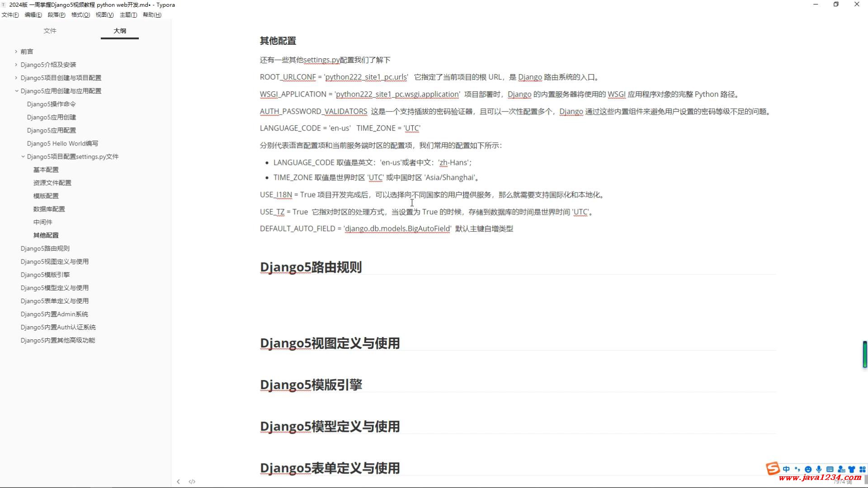Open the Sogou emoji panel
Image resolution: width=868 pixels, height=488 pixels.
808,469
